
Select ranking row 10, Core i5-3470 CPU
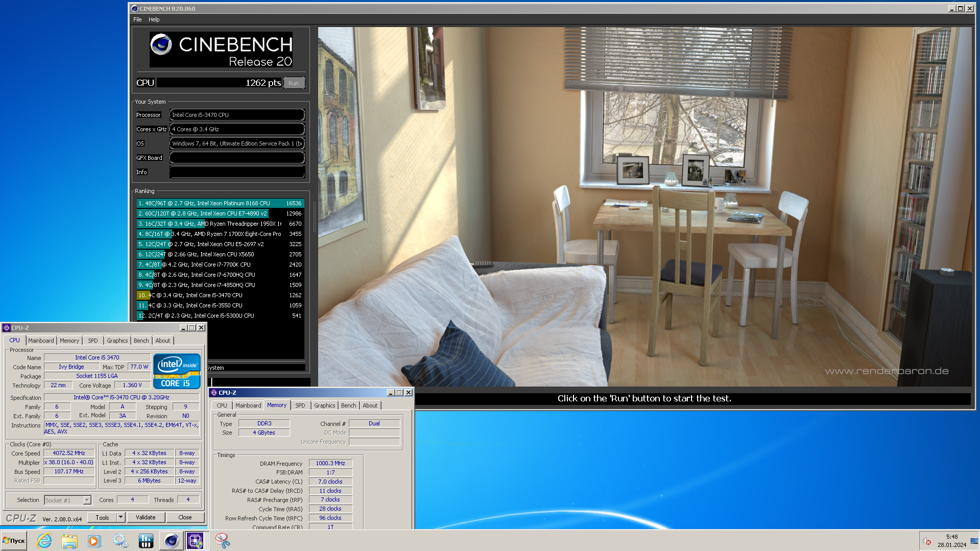click(x=220, y=295)
